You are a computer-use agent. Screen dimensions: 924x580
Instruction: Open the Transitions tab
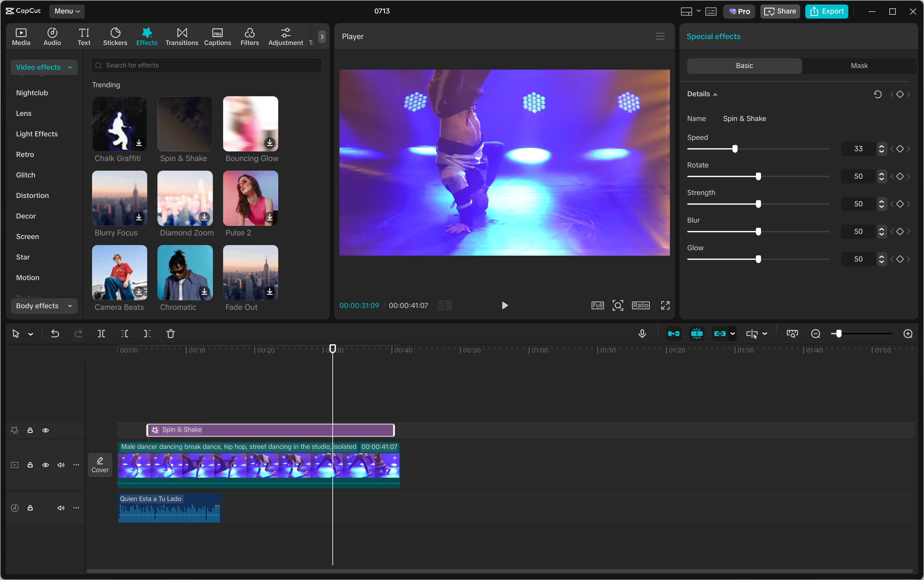pyautogui.click(x=182, y=37)
